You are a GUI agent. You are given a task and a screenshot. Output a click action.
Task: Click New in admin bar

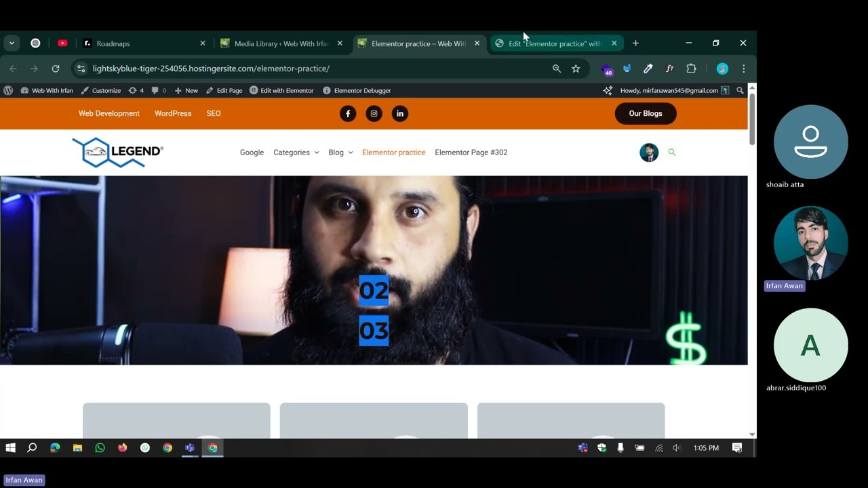point(186,90)
